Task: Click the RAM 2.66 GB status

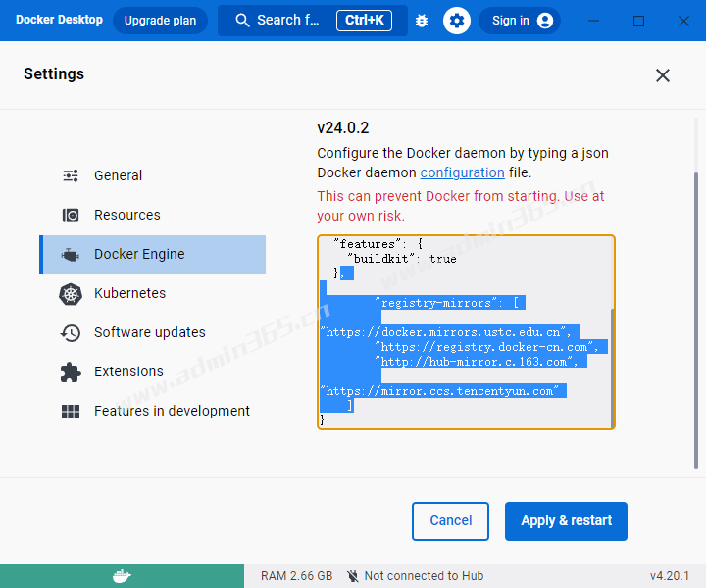Action: click(296, 576)
